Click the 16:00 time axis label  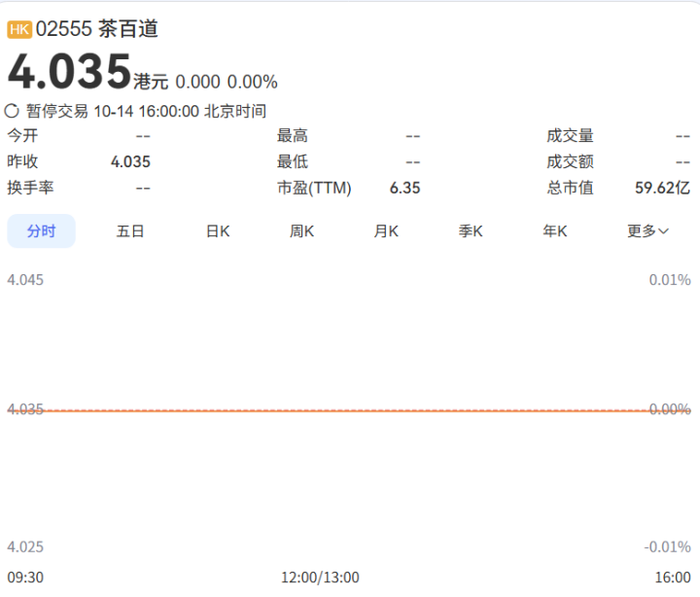673,578
